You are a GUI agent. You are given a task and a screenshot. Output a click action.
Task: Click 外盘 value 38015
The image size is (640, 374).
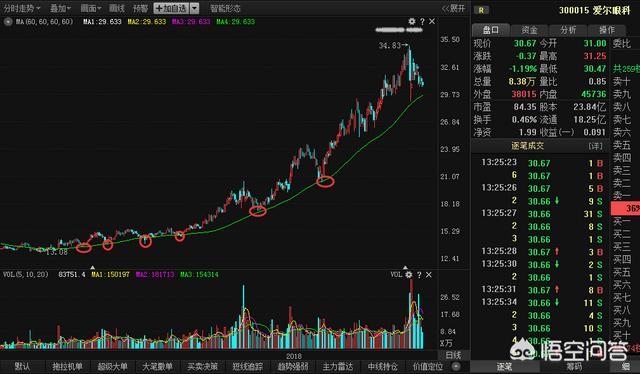[524, 94]
